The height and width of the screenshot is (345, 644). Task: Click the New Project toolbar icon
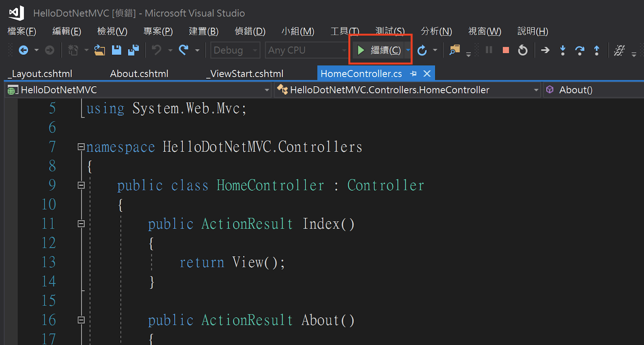tap(73, 50)
